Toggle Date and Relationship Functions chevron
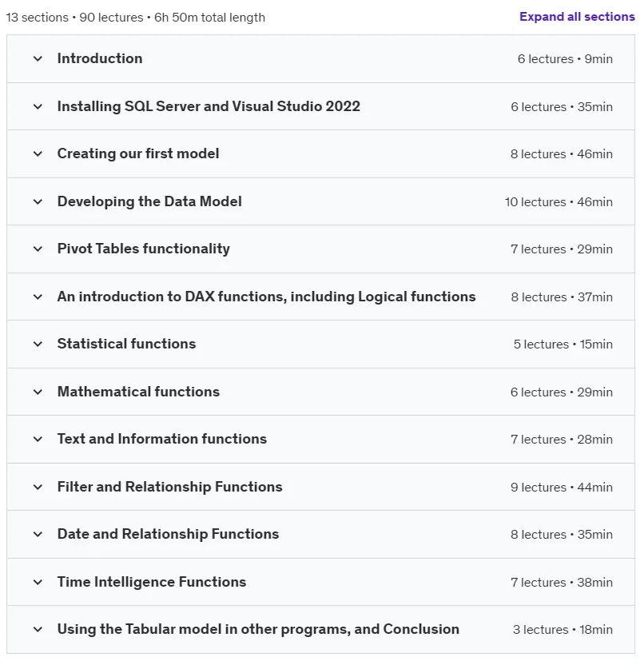 click(38, 534)
